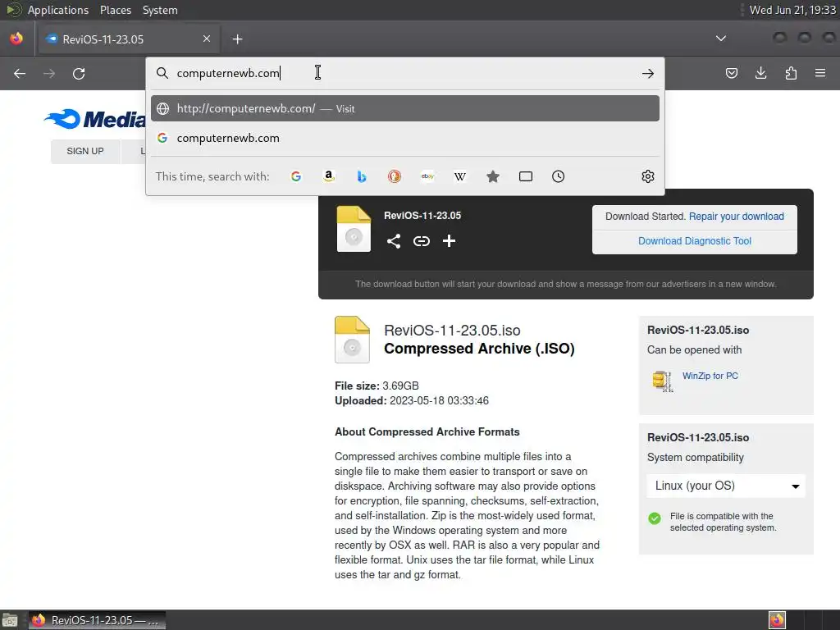Click the Firefox tray icon in bottom panel
840x630 pixels.
777,620
